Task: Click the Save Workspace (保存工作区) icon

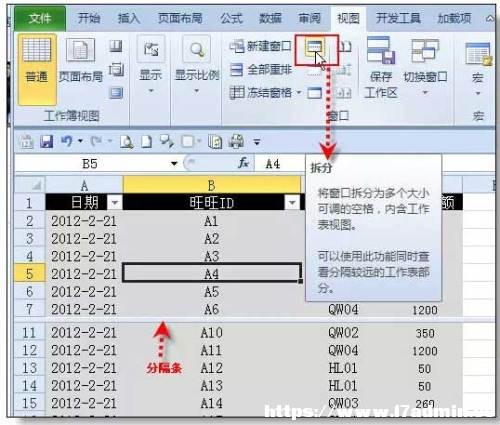Action: [381, 50]
